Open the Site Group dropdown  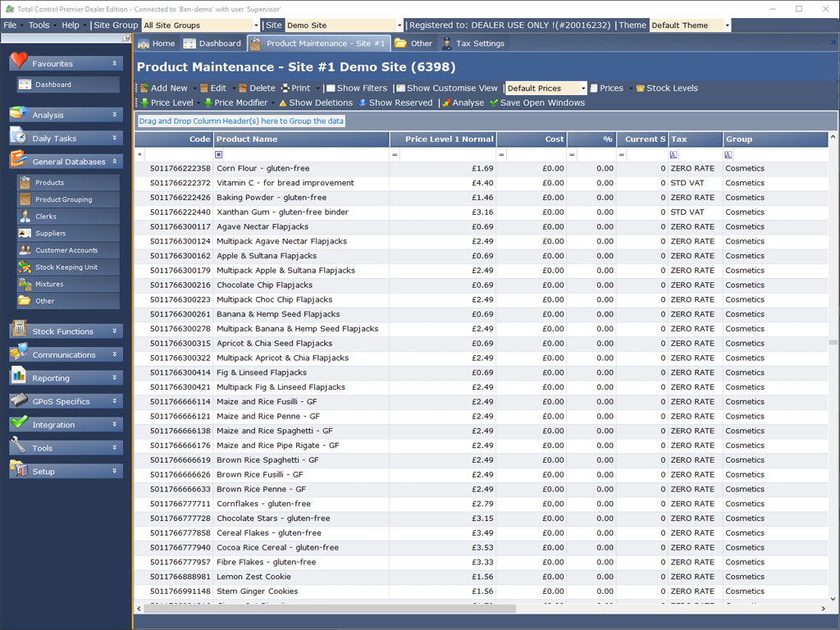pos(256,25)
